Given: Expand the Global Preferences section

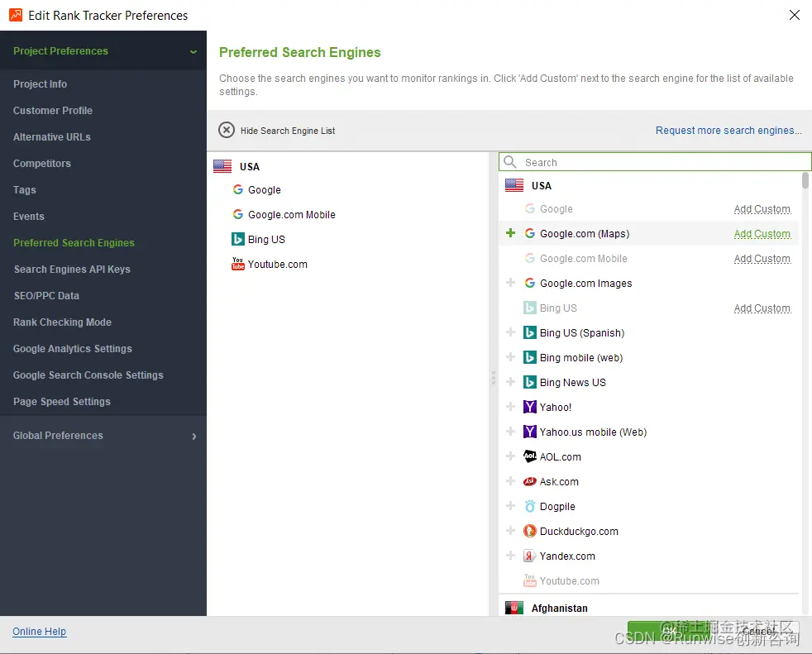Looking at the screenshot, I should (x=193, y=436).
